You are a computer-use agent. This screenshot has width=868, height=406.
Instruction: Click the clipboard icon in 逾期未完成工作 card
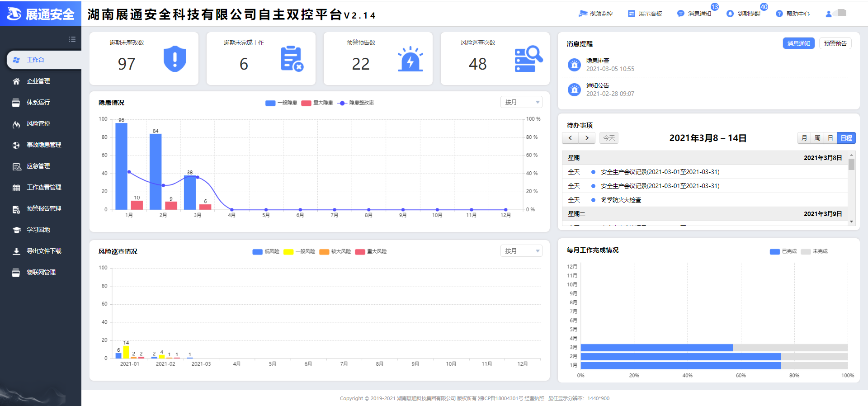pos(292,59)
